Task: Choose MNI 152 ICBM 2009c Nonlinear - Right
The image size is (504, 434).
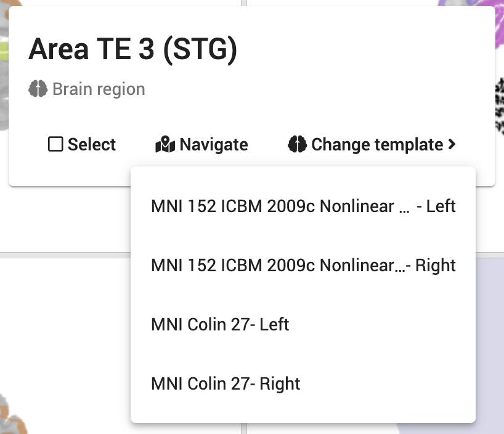Action: [x=303, y=265]
